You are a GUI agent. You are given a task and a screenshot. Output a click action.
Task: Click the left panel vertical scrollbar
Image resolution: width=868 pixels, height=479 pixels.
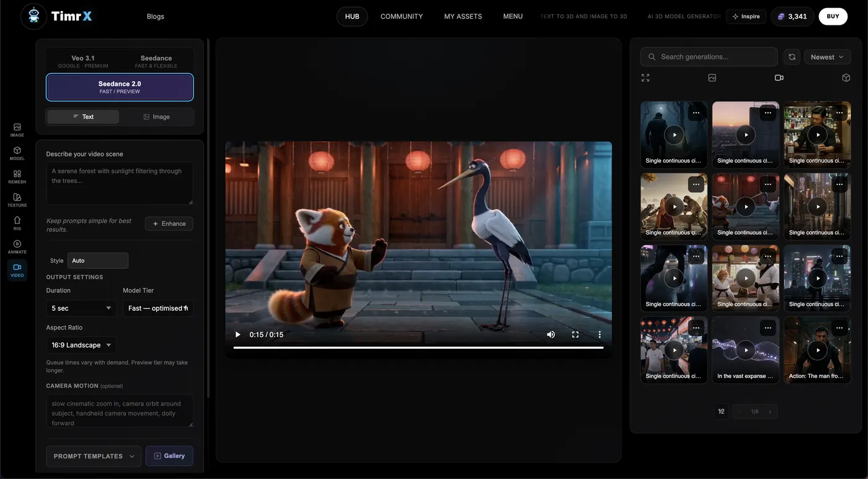pyautogui.click(x=208, y=217)
